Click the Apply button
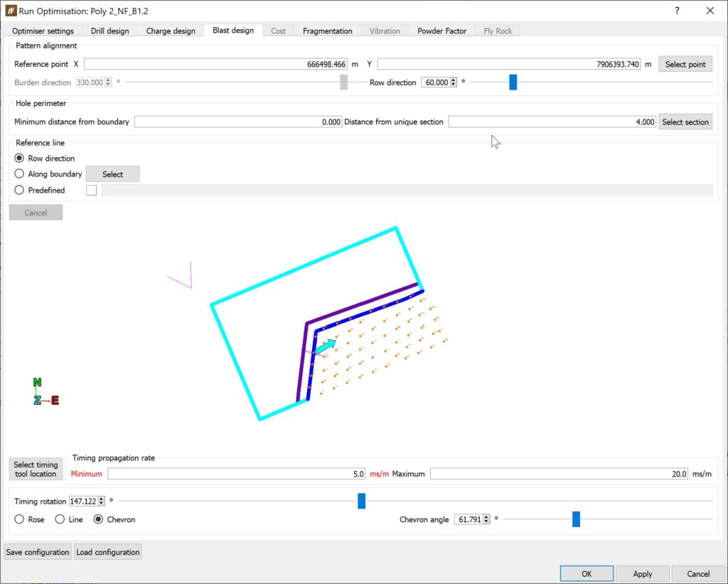 tap(643, 574)
